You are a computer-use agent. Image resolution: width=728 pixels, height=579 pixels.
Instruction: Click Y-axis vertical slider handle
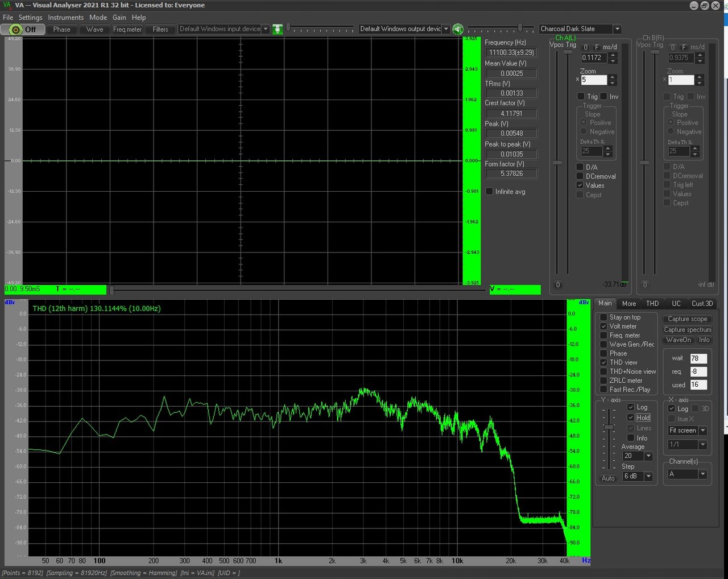(x=609, y=427)
